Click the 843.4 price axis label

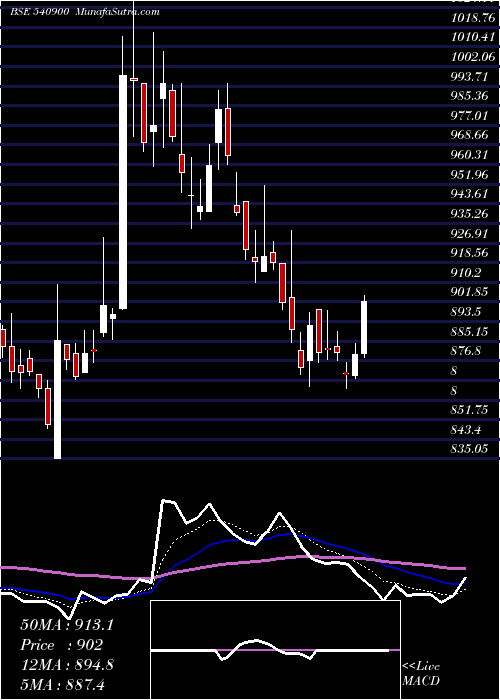tap(466, 429)
